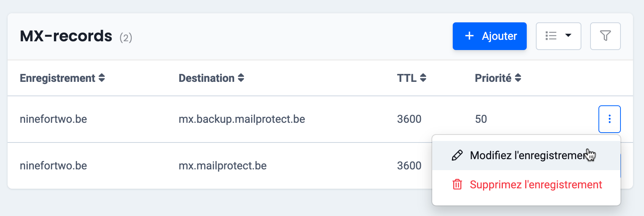Click the MX-records section heading

(x=66, y=36)
